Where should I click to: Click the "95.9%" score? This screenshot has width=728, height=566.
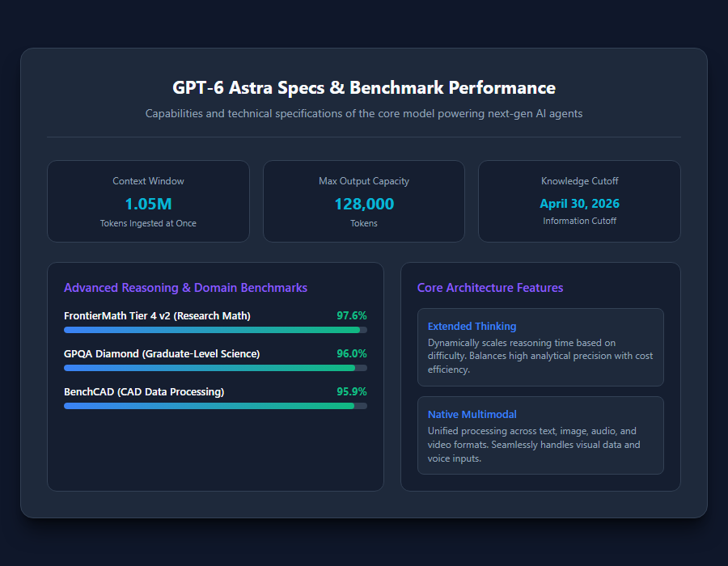coord(352,391)
